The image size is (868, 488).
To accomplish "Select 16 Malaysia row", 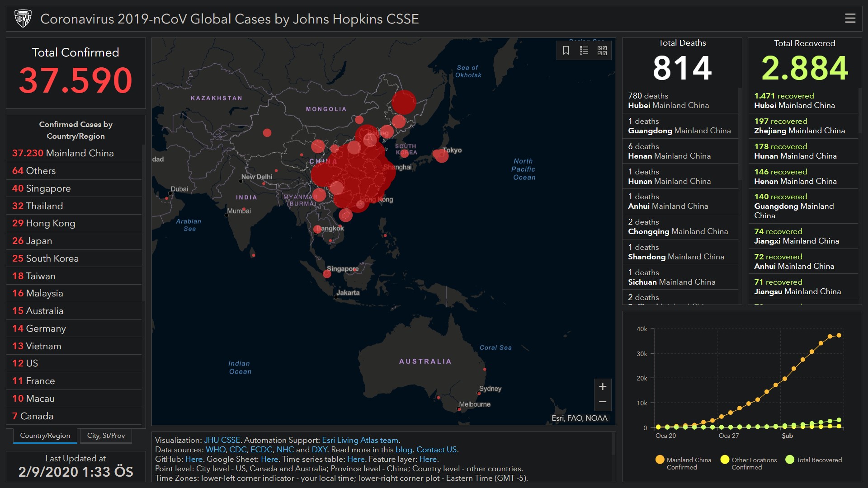I will (74, 293).
